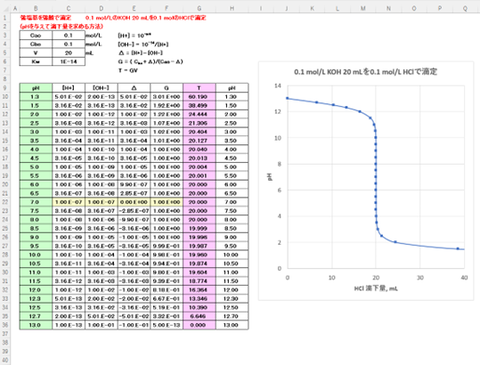
Task: Select the Δ header cell in the table
Action: (x=134, y=88)
